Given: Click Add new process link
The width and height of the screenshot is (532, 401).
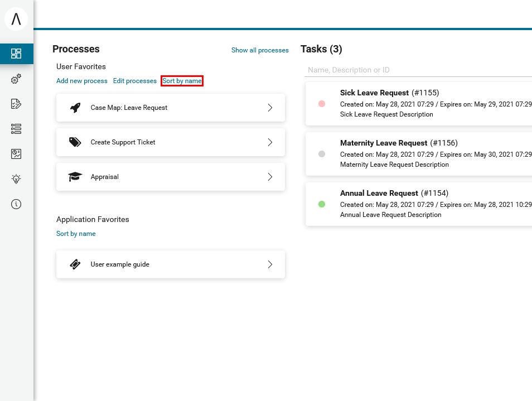Looking at the screenshot, I should [x=82, y=81].
